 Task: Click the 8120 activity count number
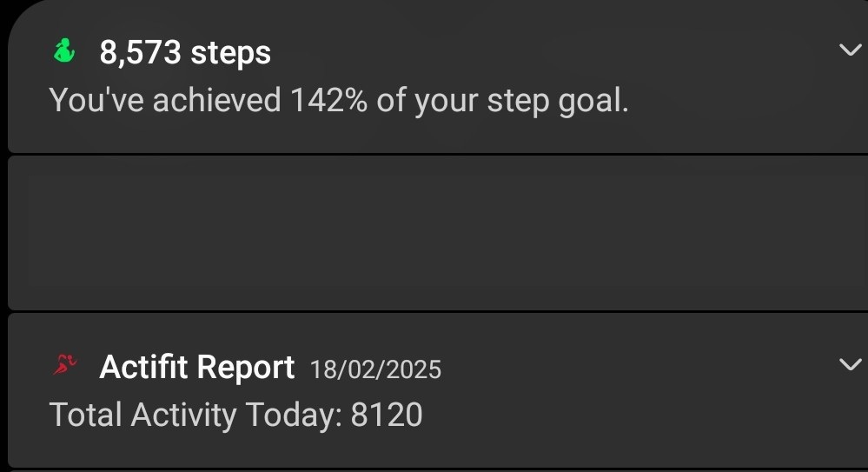coord(387,415)
